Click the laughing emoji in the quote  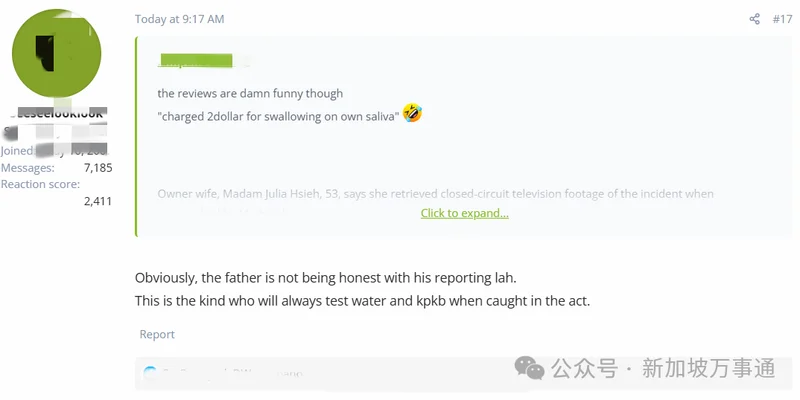coord(412,114)
